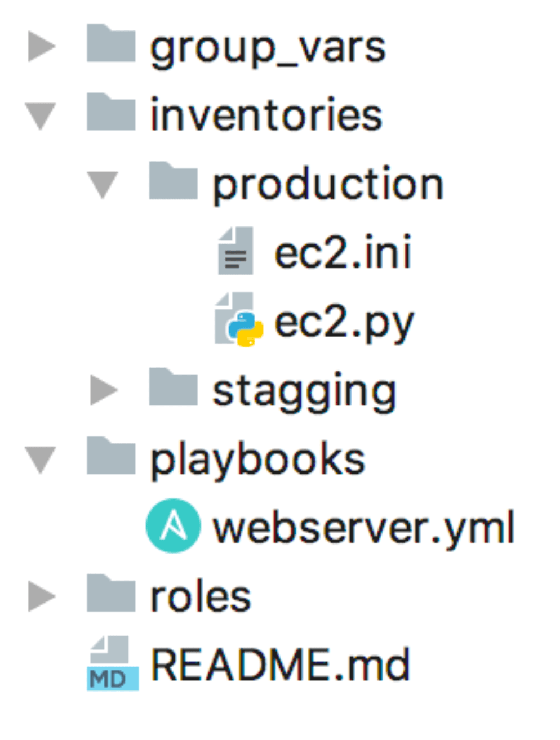Select the webserver.yml file name
Viewport: 560px width, 740px height.
pos(363,528)
